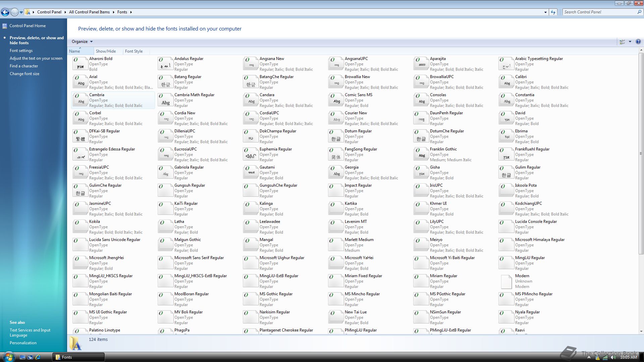This screenshot has height=362, width=644.
Task: Select the Candara font icon
Action: pyautogui.click(x=251, y=100)
